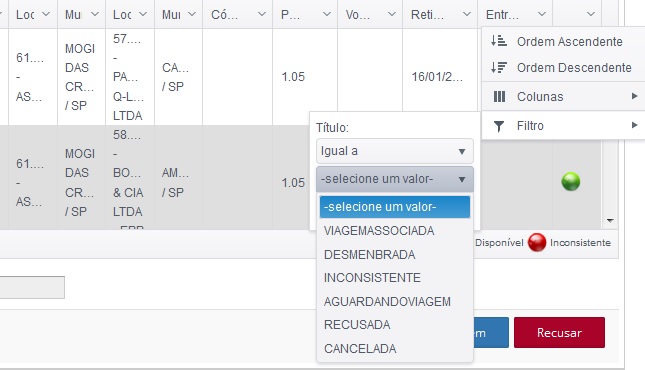Choose INCONSISTENTE from the list
The height and width of the screenshot is (370, 645).
[x=395, y=278]
